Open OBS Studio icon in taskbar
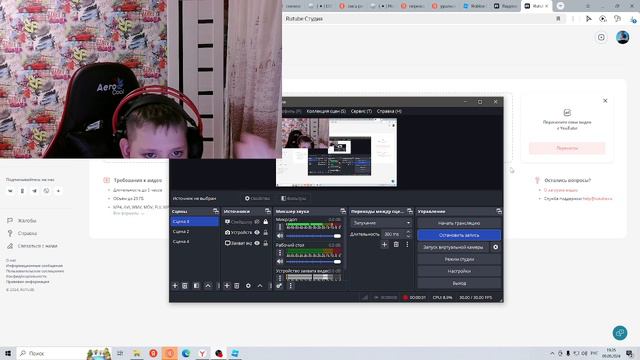The image size is (640, 360). (x=219, y=353)
